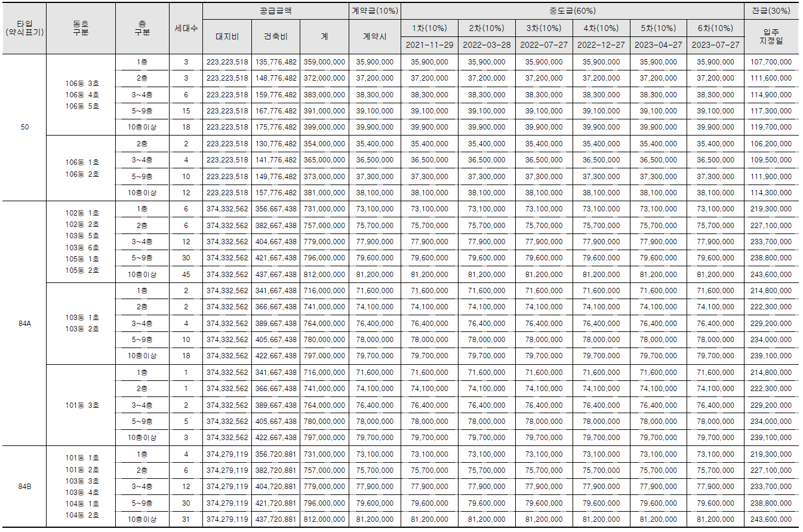Select the 잔금 value 117,300,000

(771, 111)
